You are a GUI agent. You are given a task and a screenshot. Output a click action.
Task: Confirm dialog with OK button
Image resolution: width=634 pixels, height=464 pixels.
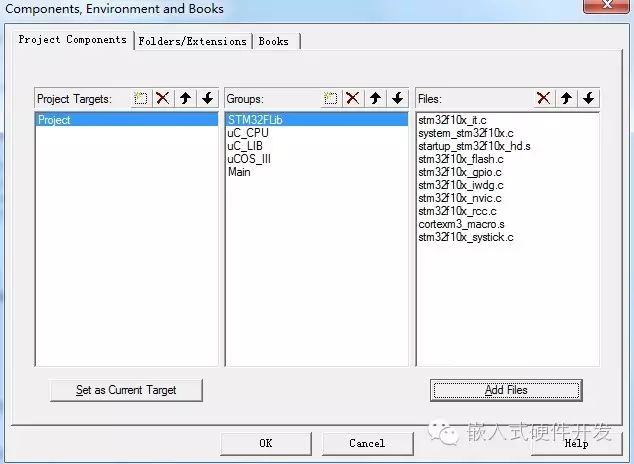pos(266,443)
